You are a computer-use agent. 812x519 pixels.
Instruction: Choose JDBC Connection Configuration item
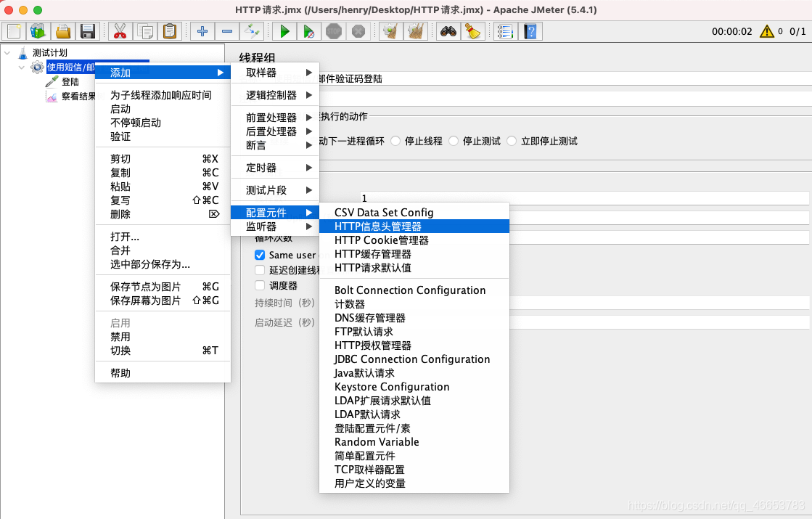(x=414, y=359)
